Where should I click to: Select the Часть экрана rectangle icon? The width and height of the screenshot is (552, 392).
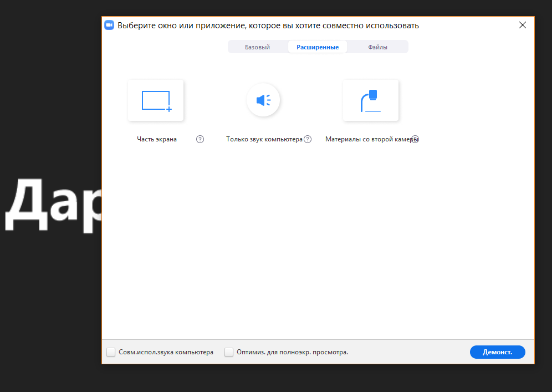156,100
